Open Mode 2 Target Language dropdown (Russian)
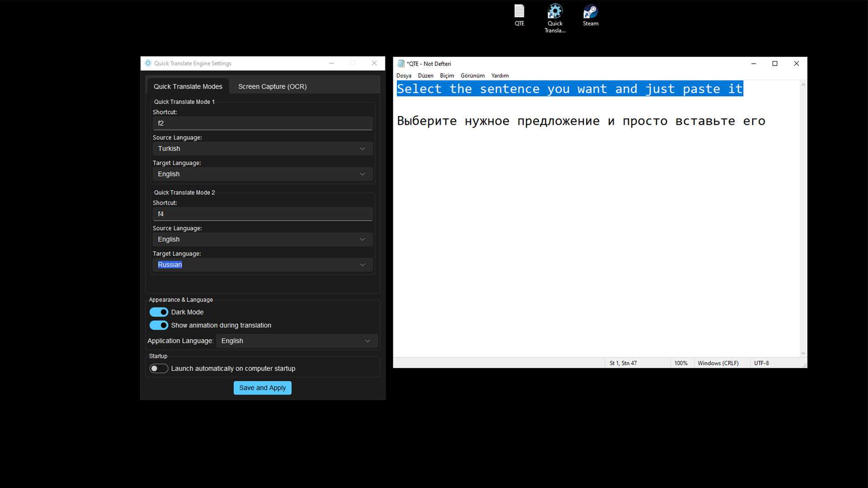 point(263,265)
